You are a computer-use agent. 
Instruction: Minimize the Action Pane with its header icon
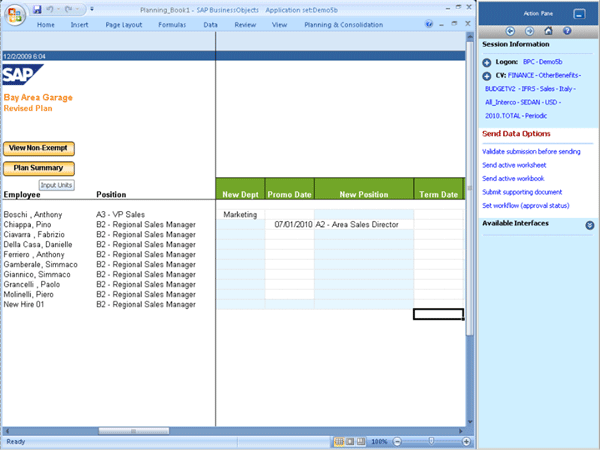[579, 14]
